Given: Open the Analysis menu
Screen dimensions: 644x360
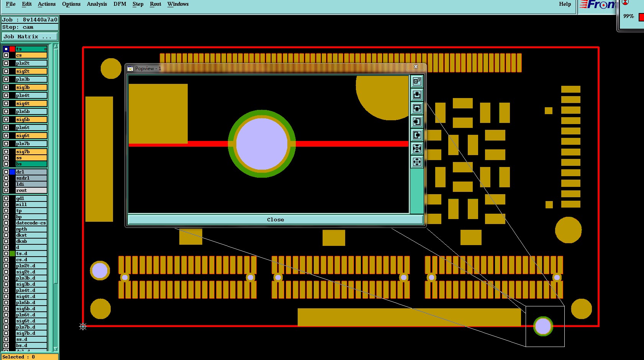Looking at the screenshot, I should (x=97, y=4).
